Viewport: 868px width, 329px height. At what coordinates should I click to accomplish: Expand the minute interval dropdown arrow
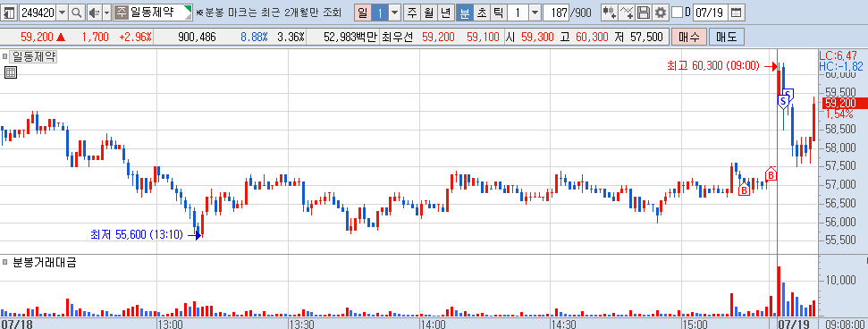pos(535,13)
